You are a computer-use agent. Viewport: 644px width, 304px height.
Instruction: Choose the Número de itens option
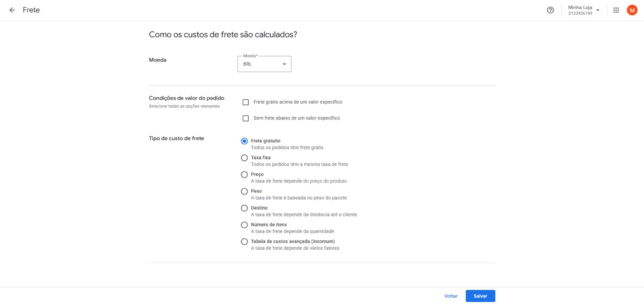244,225
